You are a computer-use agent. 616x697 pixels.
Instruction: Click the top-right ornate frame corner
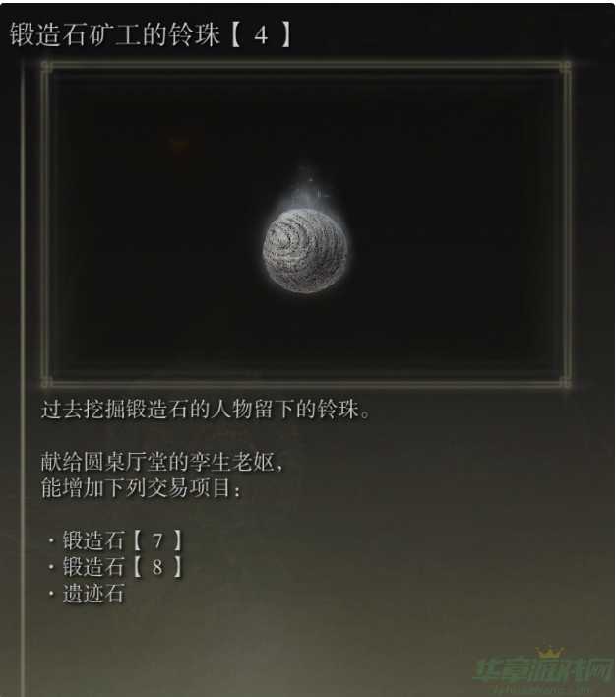pyautogui.click(x=565, y=68)
